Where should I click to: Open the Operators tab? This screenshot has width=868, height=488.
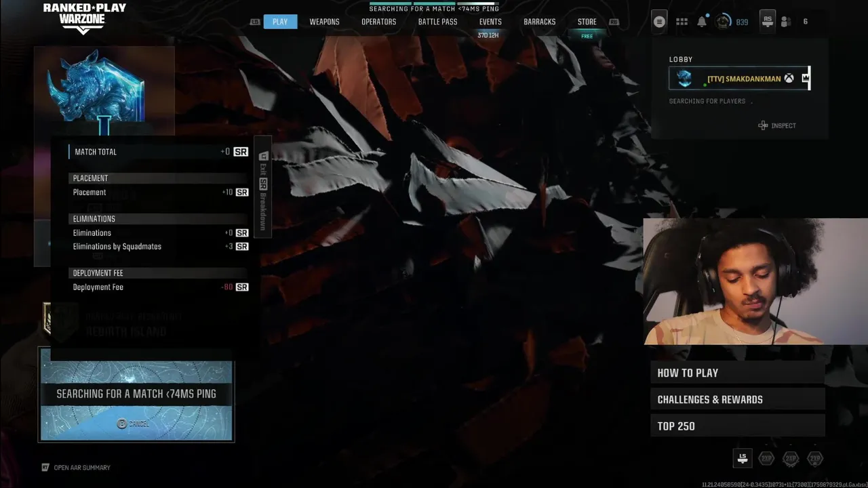click(x=378, y=22)
